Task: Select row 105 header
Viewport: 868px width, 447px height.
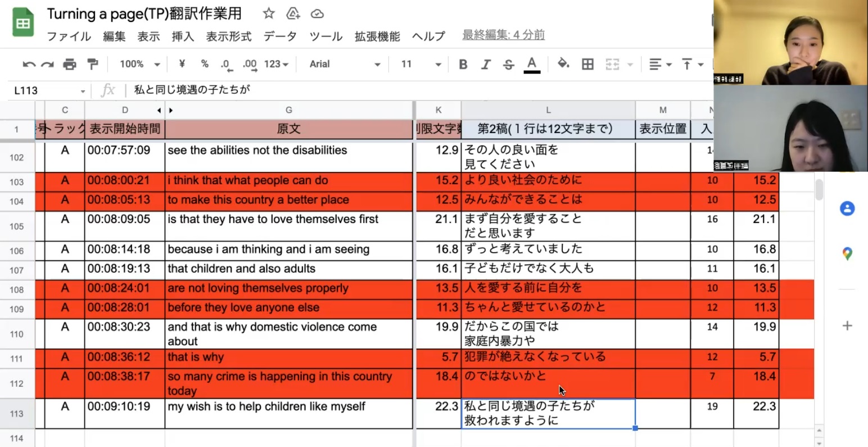Action: pyautogui.click(x=17, y=226)
